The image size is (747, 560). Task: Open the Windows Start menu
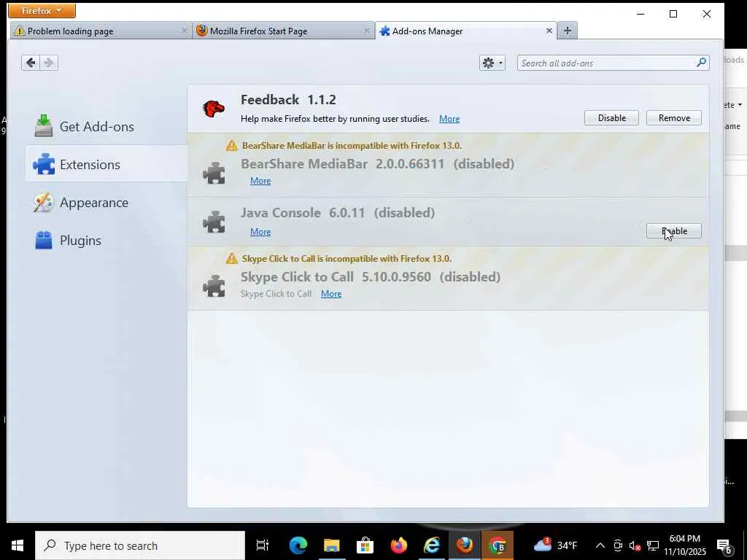18,545
